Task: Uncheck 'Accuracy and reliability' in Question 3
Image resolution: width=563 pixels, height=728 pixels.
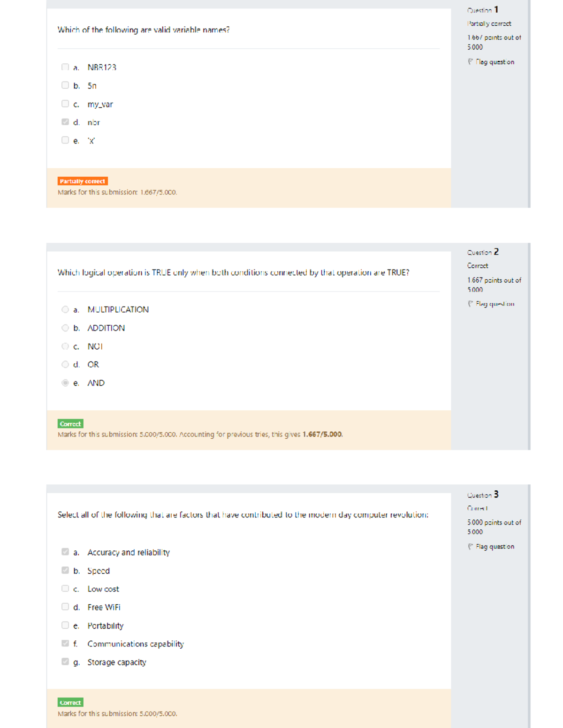Action: point(64,551)
